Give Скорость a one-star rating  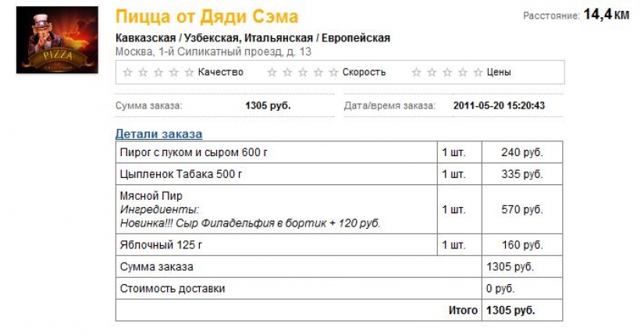[272, 73]
